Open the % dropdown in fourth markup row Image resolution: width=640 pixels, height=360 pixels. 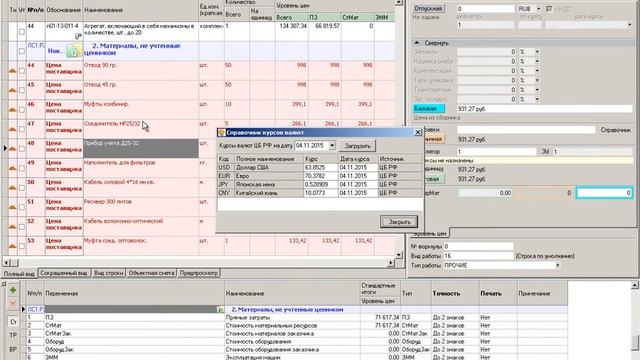537,80
